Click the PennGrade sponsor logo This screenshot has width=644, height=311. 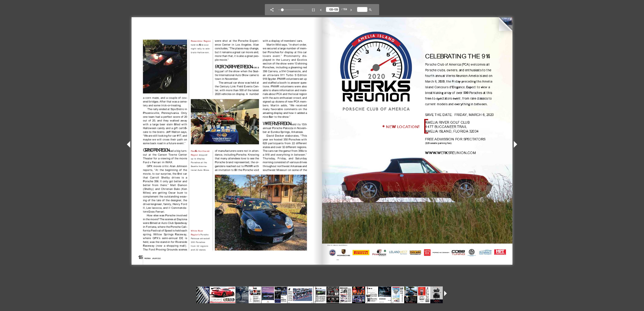(x=379, y=253)
